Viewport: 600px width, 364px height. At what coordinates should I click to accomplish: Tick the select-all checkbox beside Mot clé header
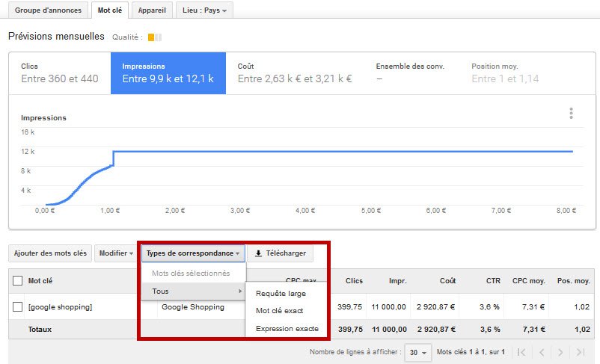tap(18, 281)
